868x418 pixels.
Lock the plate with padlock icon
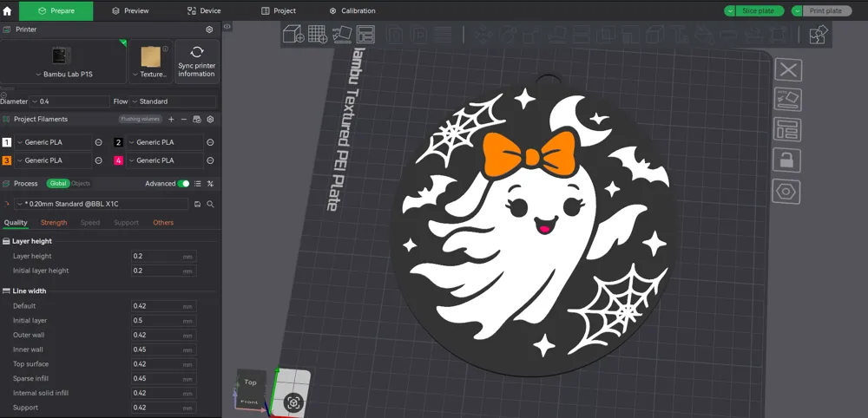tap(786, 160)
